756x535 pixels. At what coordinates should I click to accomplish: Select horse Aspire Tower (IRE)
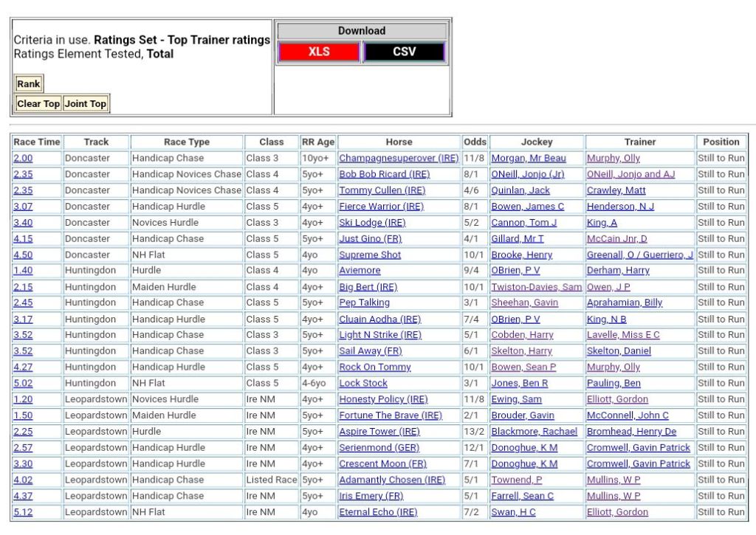pyautogui.click(x=379, y=432)
